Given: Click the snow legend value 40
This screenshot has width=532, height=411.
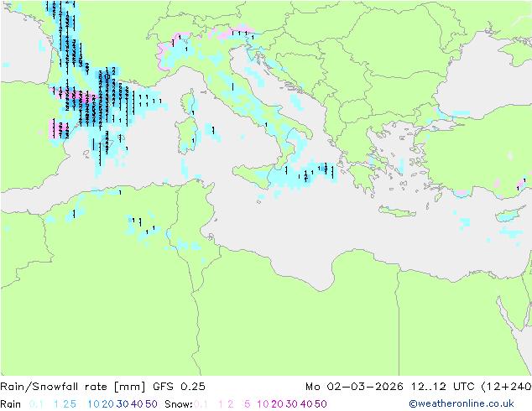Looking at the screenshot, I should 306,404.
